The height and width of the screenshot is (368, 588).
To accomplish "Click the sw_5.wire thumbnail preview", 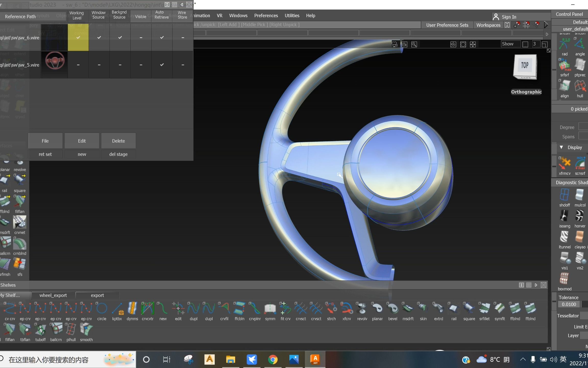I will point(54,64).
